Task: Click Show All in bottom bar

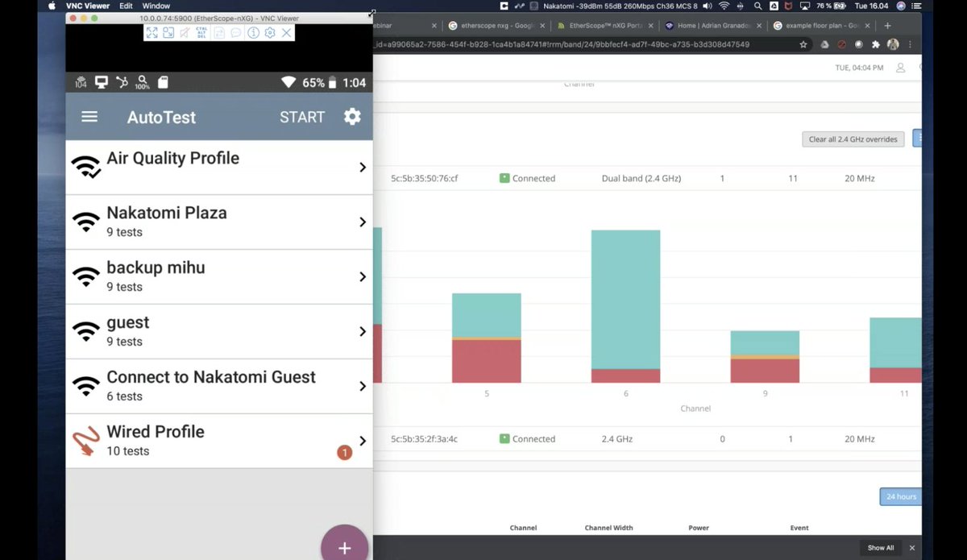Action: (880, 548)
